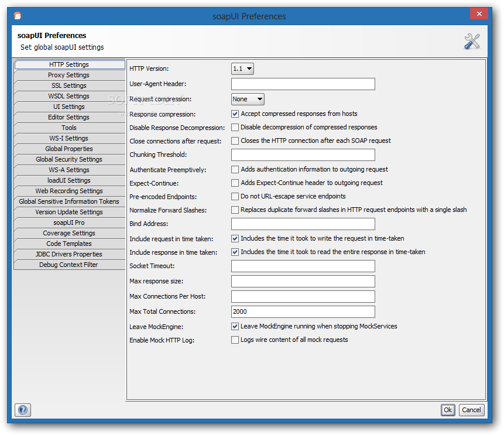Viewport: 504px width, 435px height.
Task: Enable Authenticate Preemptively checkbox
Action: (x=235, y=169)
